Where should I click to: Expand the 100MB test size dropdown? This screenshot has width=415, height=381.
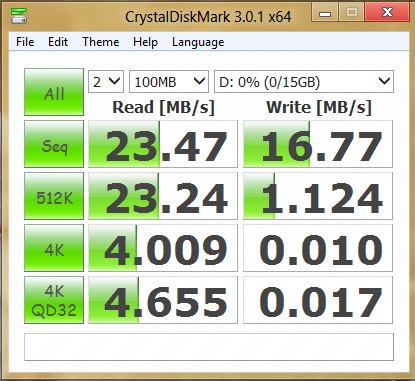click(x=169, y=81)
